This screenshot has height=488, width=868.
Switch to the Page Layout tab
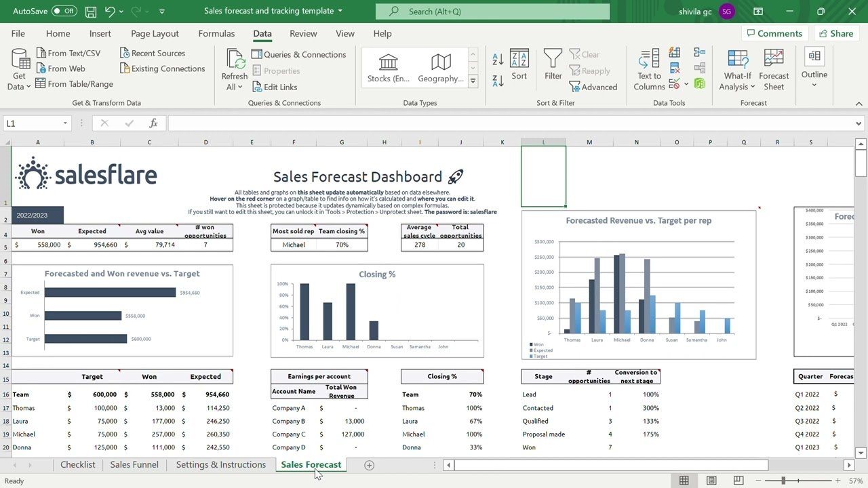(155, 33)
